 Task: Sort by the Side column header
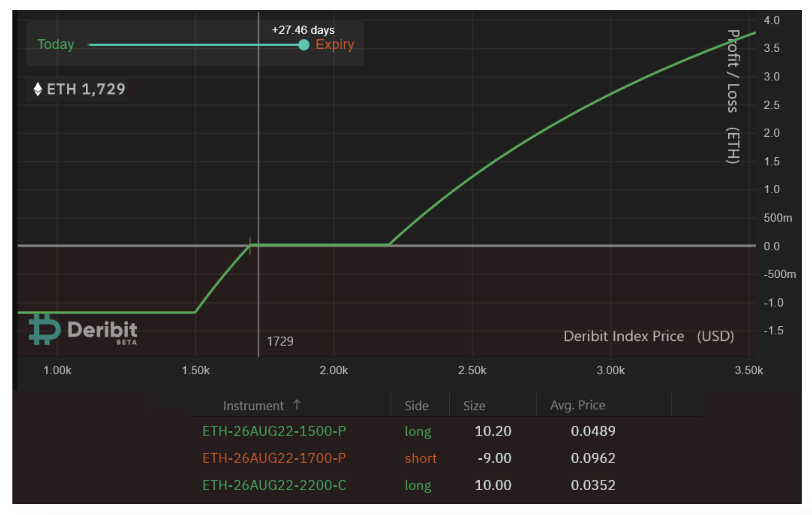pos(416,406)
